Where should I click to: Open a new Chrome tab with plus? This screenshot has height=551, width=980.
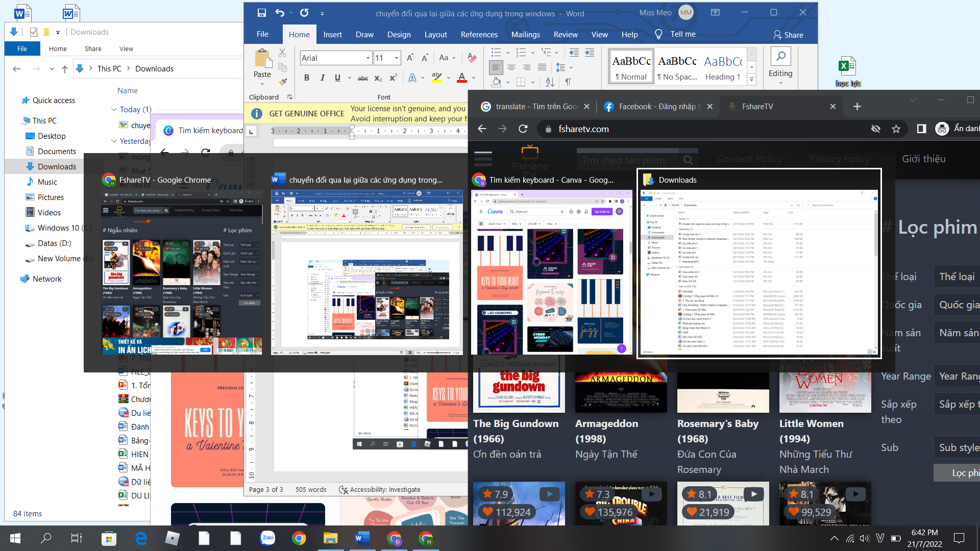[x=857, y=106]
